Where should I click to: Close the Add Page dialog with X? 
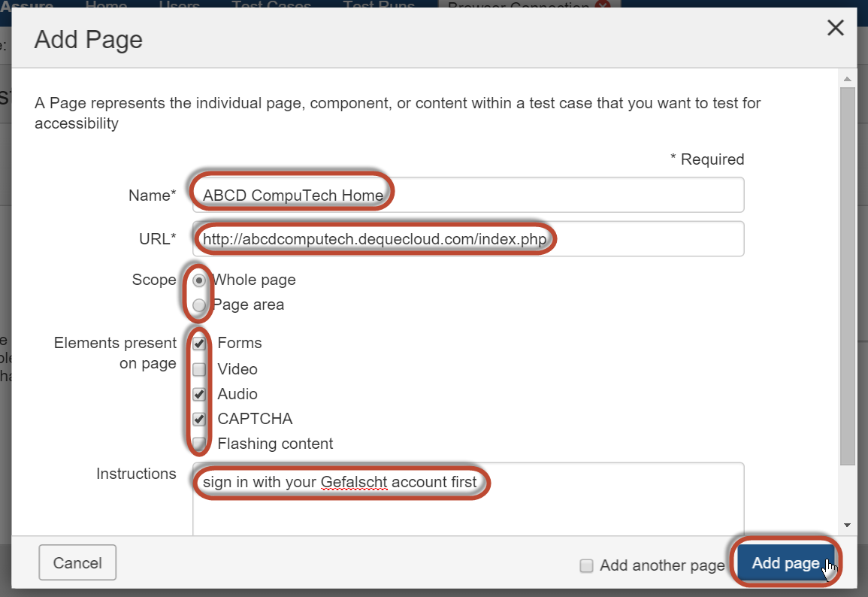click(x=835, y=29)
